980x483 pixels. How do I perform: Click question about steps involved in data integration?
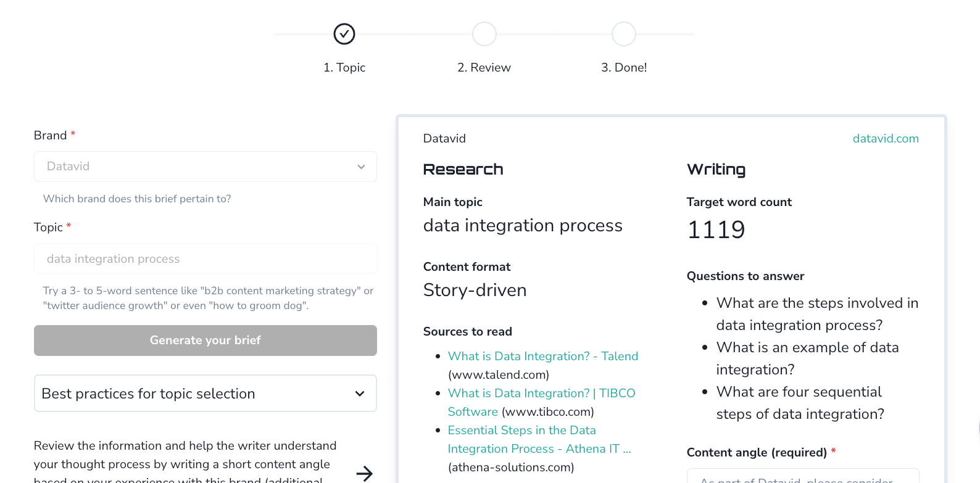pyautogui.click(x=817, y=314)
